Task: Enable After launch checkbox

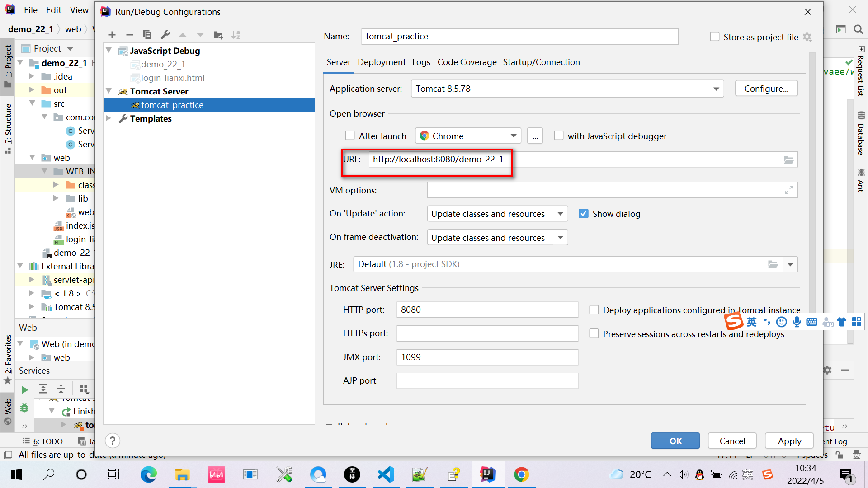Action: (350, 136)
